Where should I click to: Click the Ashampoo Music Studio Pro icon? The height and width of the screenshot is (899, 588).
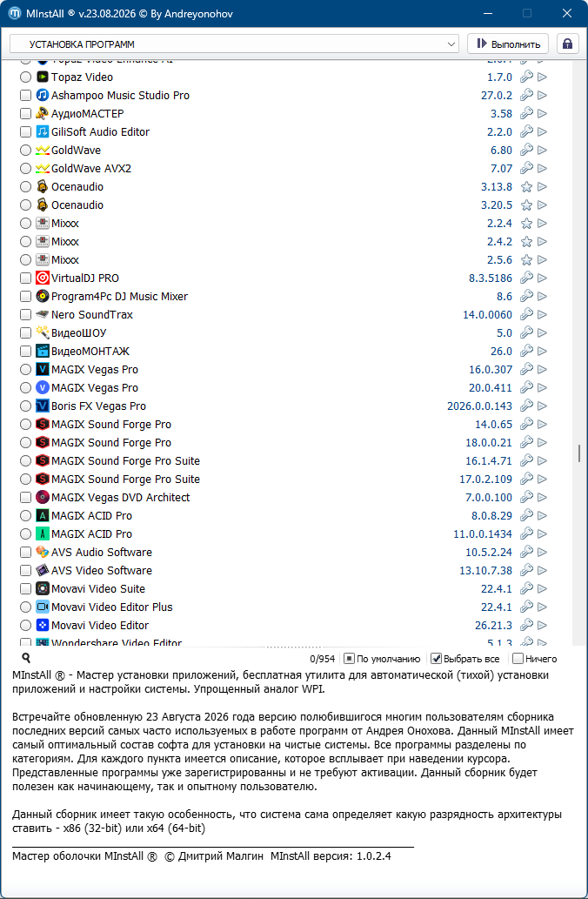pos(43,95)
